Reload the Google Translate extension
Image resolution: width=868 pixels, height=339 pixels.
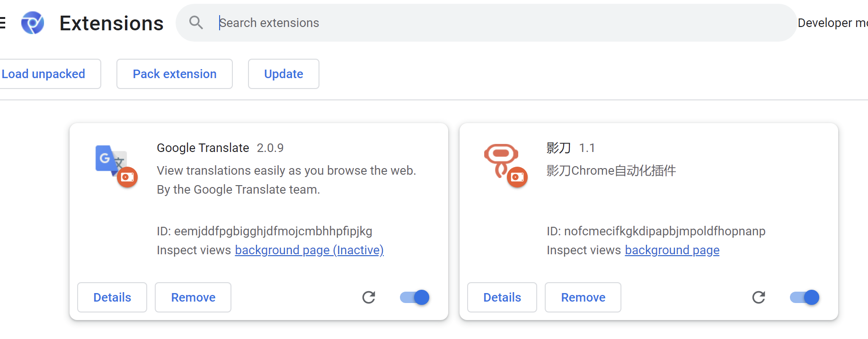coord(369,297)
